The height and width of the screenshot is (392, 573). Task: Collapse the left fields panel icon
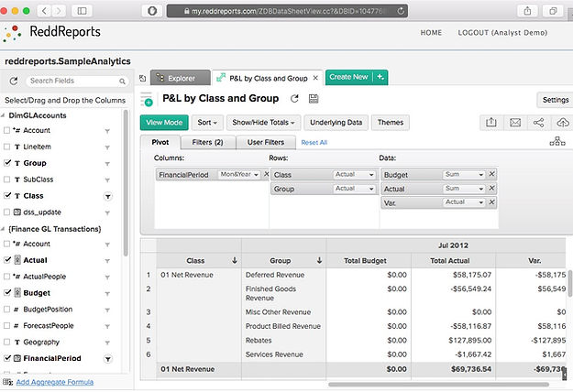142,78
